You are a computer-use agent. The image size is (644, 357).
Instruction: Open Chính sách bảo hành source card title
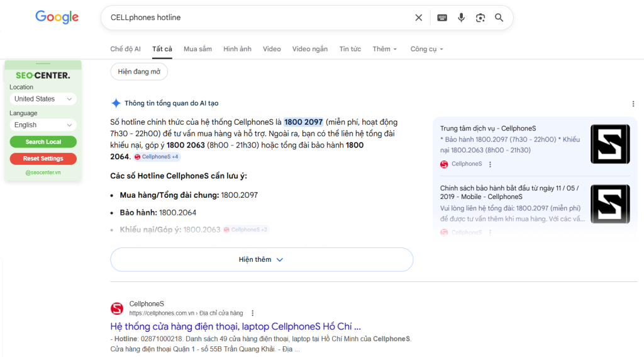509,193
